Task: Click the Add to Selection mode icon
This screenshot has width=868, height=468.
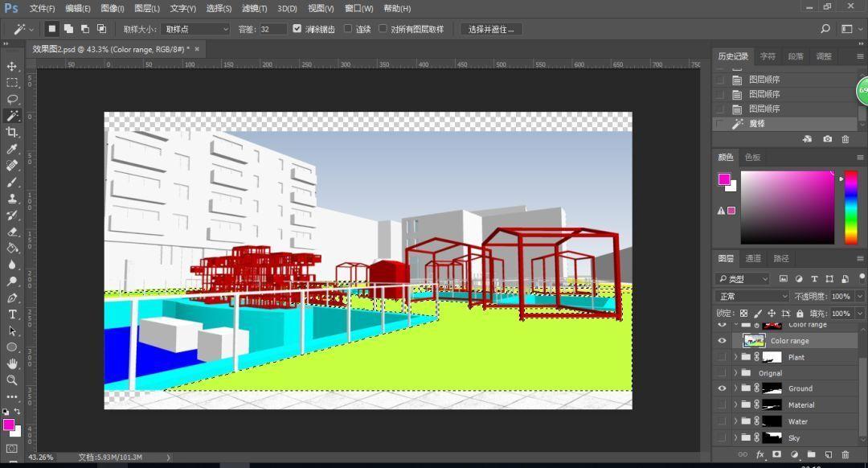Action: [x=68, y=29]
